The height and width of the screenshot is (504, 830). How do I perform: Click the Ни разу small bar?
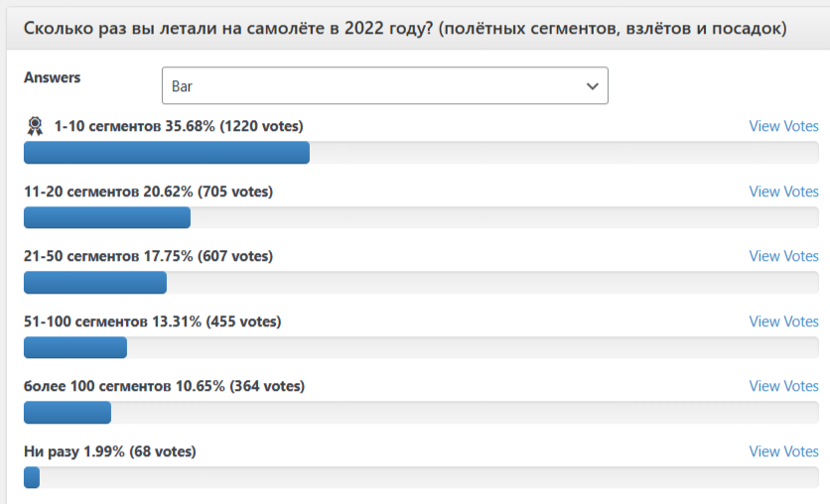pyautogui.click(x=32, y=477)
